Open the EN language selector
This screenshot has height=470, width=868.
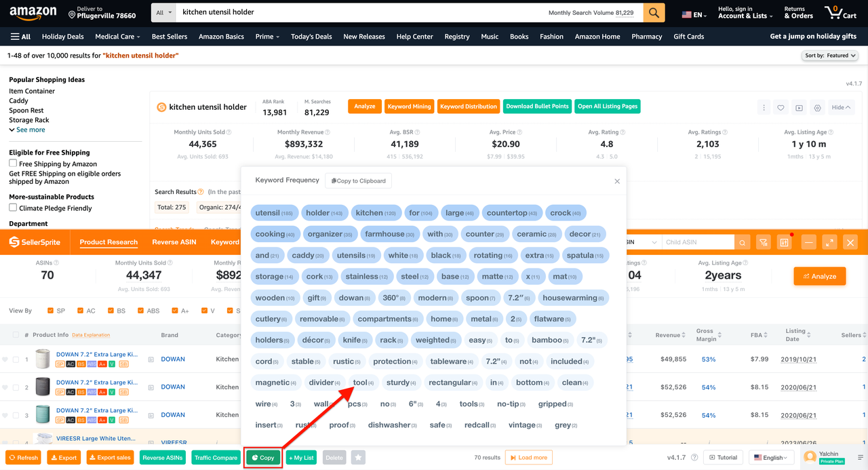[x=694, y=15]
